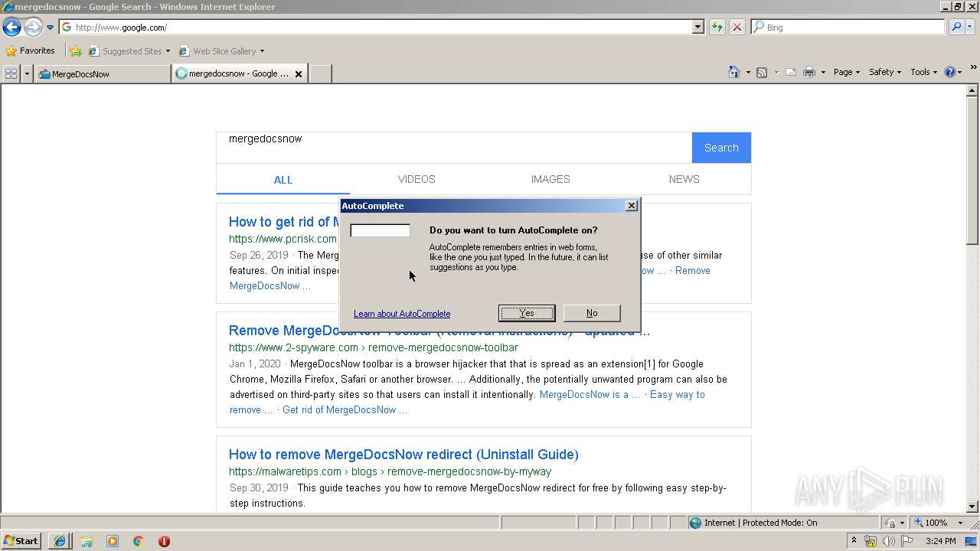Click the RSS Feeds icon
Screen dimensions: 980x551
(762, 72)
